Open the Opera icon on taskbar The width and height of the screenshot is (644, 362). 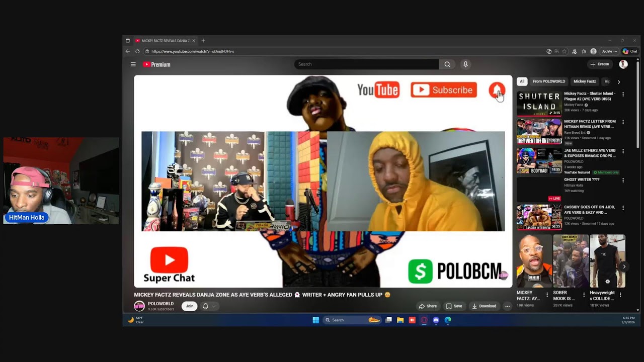pyautogui.click(x=424, y=320)
